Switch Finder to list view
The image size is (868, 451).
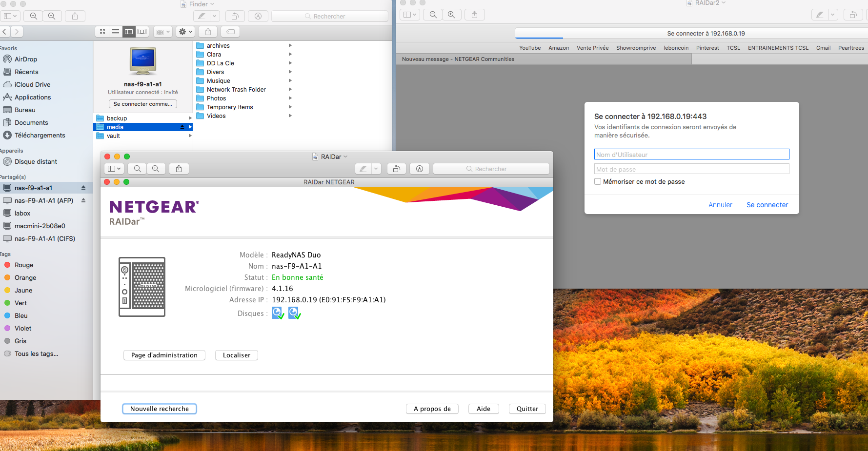[116, 32]
